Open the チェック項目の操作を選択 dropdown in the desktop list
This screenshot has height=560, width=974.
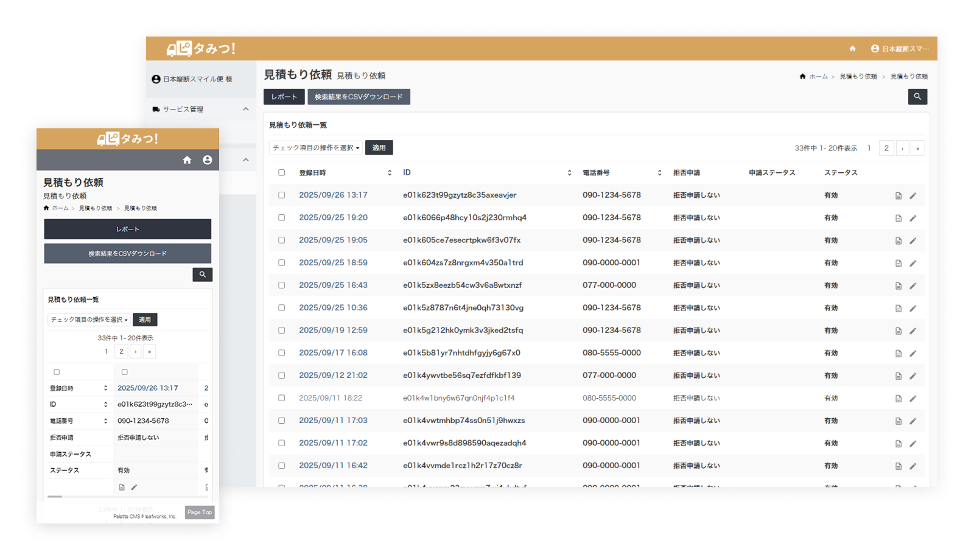point(315,148)
